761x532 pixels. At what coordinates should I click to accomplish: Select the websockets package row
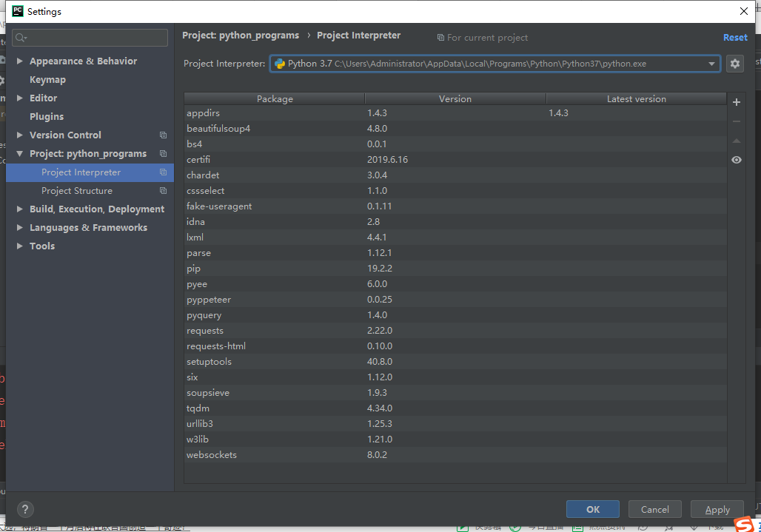455,454
